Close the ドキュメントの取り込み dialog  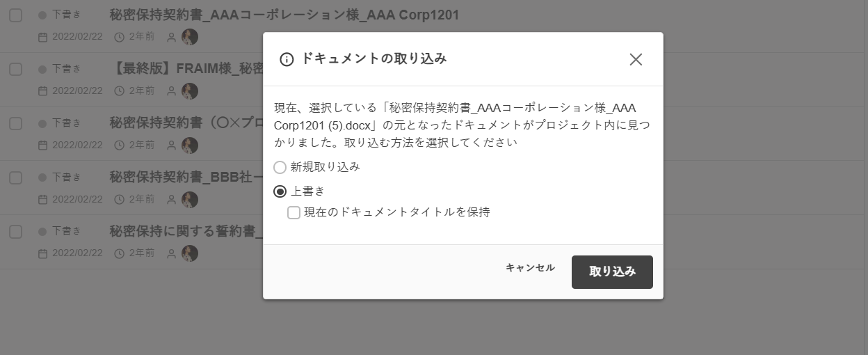point(636,60)
